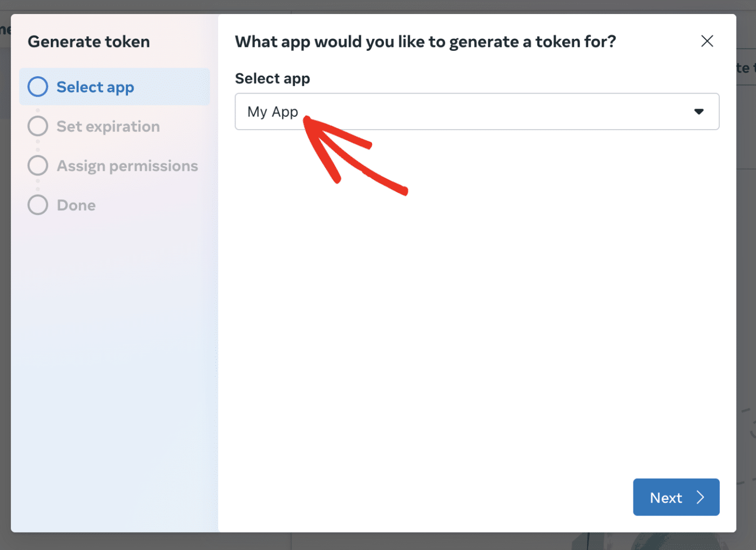Switch to the Set expiration step

click(108, 126)
